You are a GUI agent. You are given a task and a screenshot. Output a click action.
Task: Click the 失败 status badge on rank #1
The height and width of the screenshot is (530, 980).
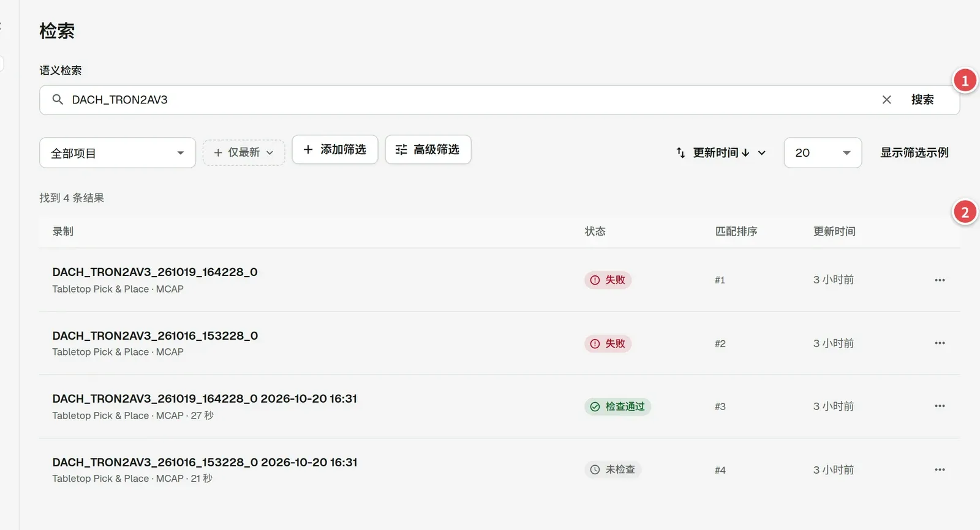click(608, 280)
